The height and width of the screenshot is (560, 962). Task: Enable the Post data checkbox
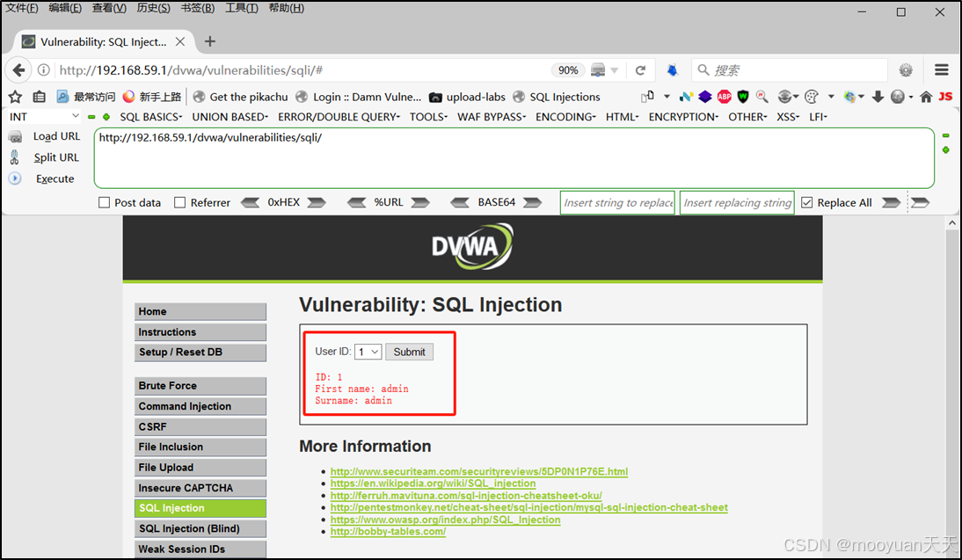105,202
